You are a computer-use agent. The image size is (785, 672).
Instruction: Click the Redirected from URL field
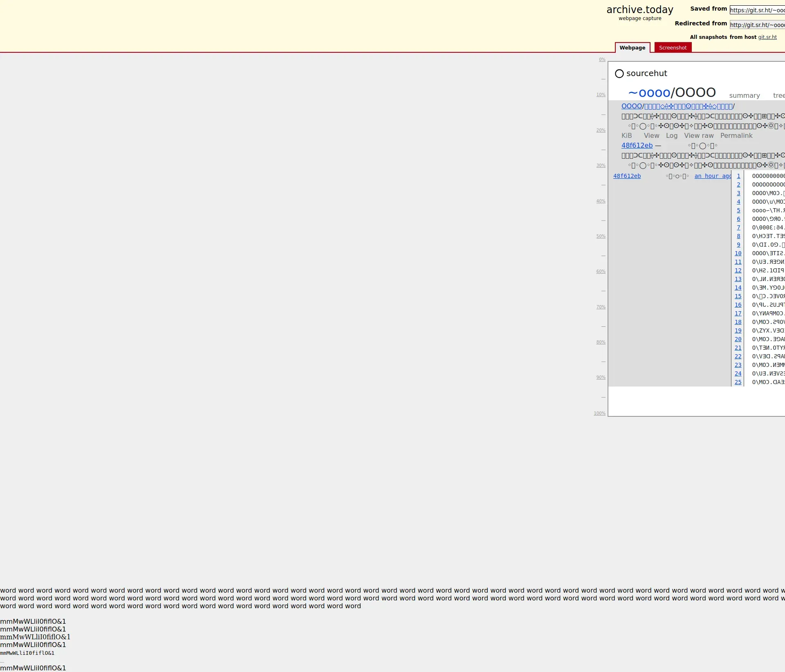coord(757,25)
